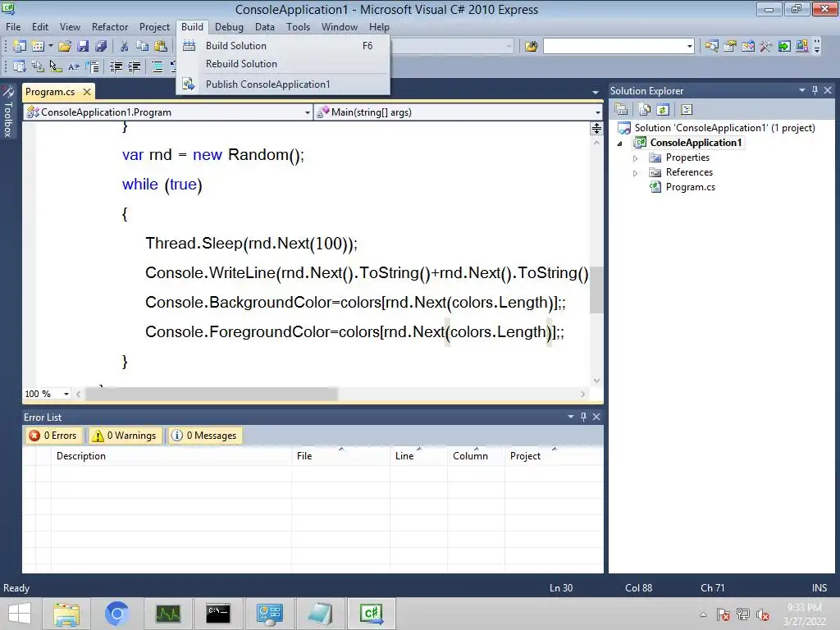Open File Explorer from the taskbar
840x630 pixels.
pyautogui.click(x=66, y=614)
